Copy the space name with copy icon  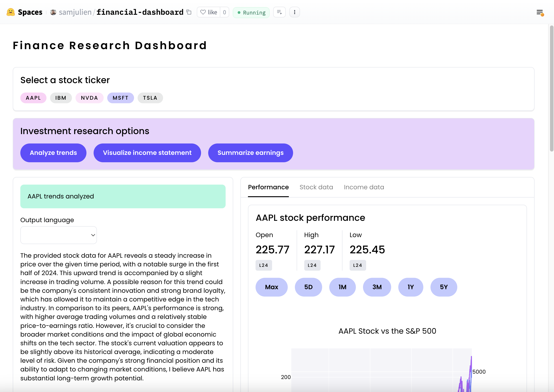(189, 12)
